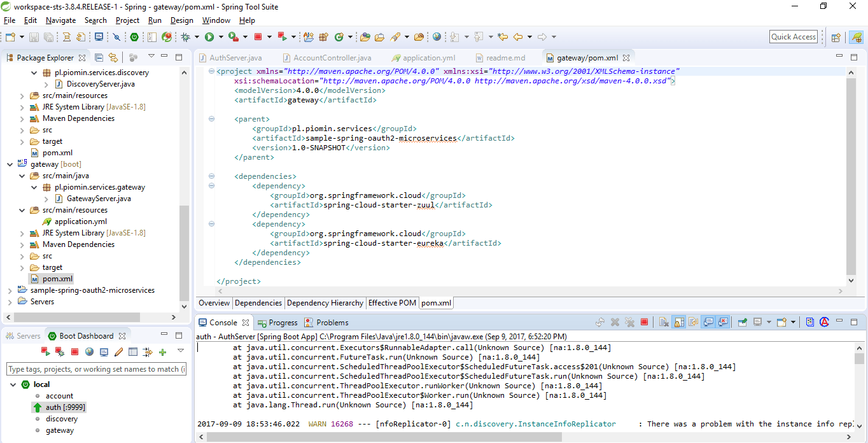Open Package Explorer view menu triangle
Screen dimensions: 868x443
click(151, 57)
